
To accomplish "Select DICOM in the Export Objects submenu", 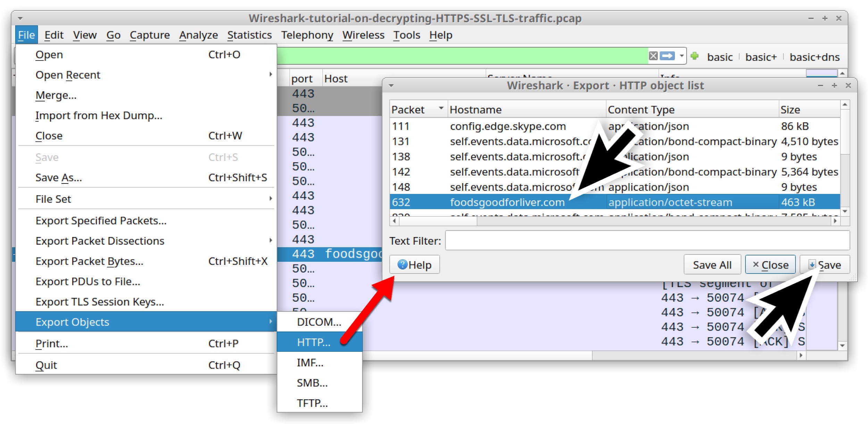I will 318,322.
